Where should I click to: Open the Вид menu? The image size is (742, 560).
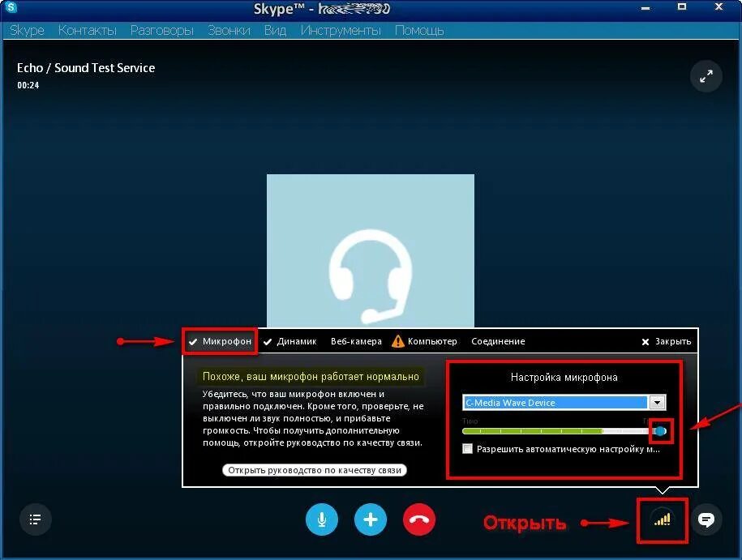point(275,30)
